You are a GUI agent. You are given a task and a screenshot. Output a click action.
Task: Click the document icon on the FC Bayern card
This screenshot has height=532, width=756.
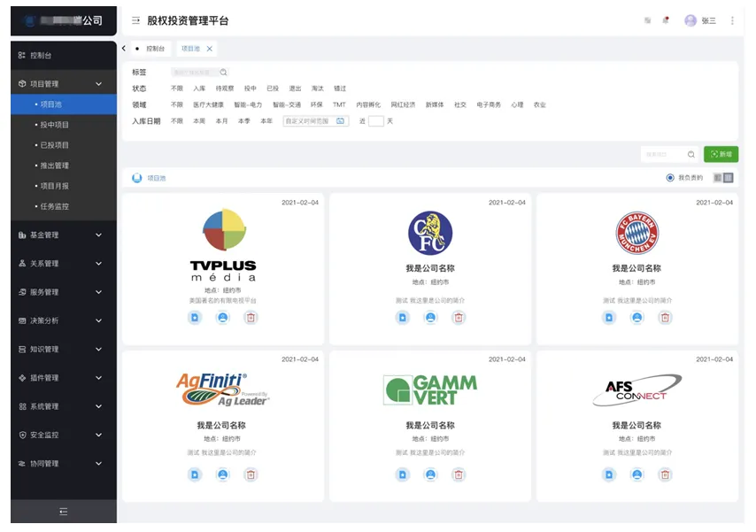pos(609,318)
